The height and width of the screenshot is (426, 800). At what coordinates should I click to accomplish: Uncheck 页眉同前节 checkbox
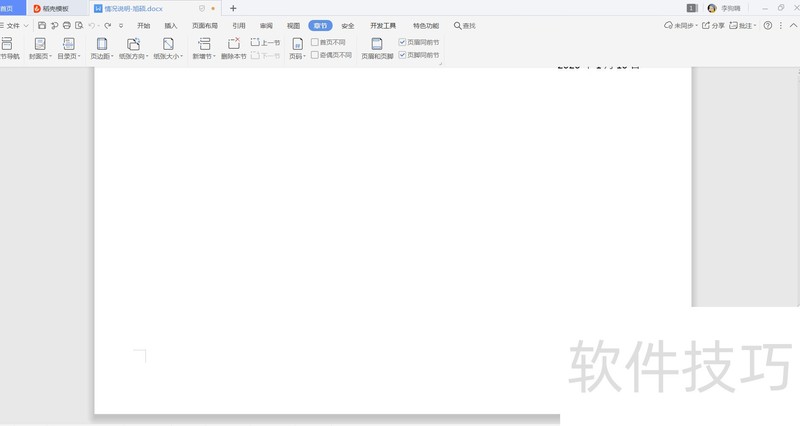pyautogui.click(x=402, y=42)
